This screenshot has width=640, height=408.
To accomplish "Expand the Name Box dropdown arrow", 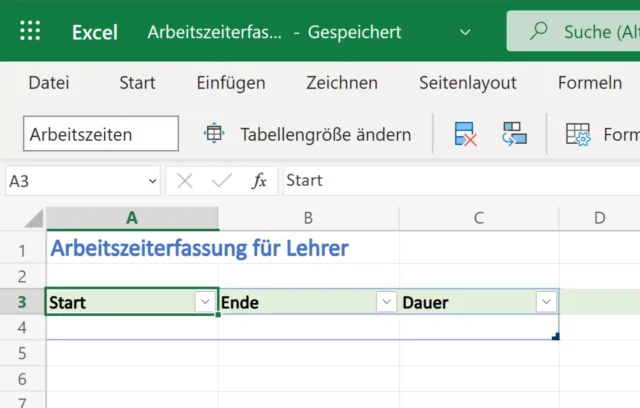I will coord(152,181).
